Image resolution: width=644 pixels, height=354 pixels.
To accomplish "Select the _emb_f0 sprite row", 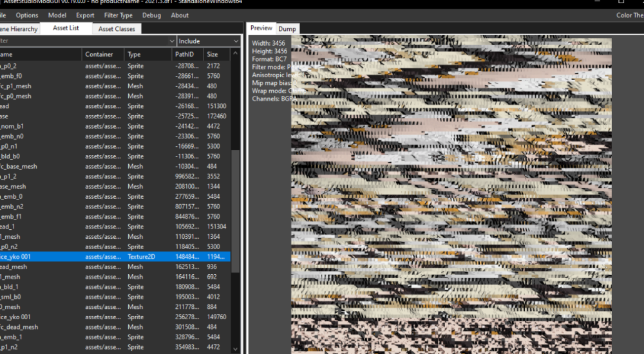I will point(115,76).
